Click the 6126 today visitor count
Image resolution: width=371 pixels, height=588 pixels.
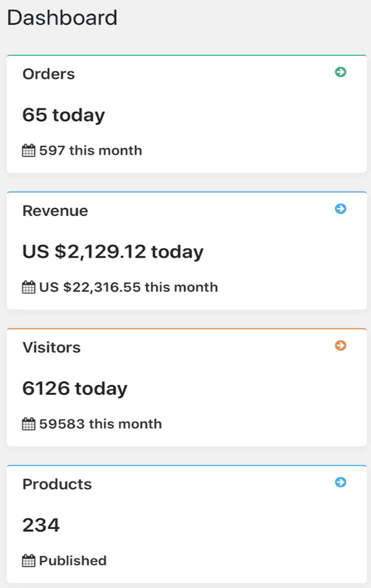click(x=75, y=388)
